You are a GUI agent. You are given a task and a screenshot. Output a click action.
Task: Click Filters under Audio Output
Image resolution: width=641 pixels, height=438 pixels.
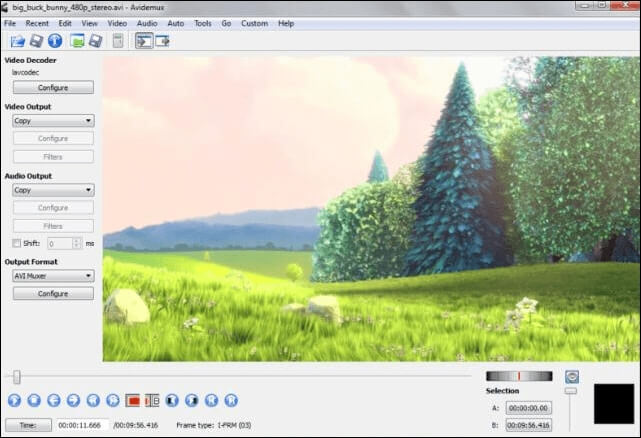point(53,226)
